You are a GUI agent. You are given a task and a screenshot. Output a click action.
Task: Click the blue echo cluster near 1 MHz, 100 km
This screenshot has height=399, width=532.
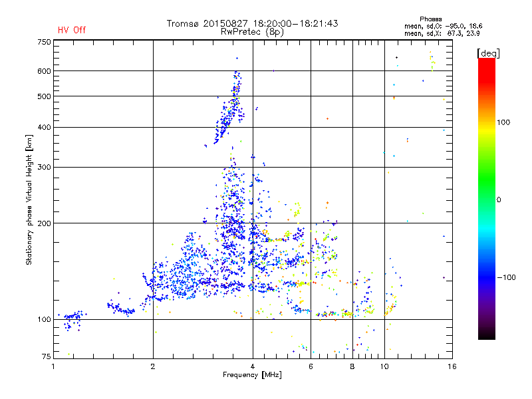coord(72,320)
